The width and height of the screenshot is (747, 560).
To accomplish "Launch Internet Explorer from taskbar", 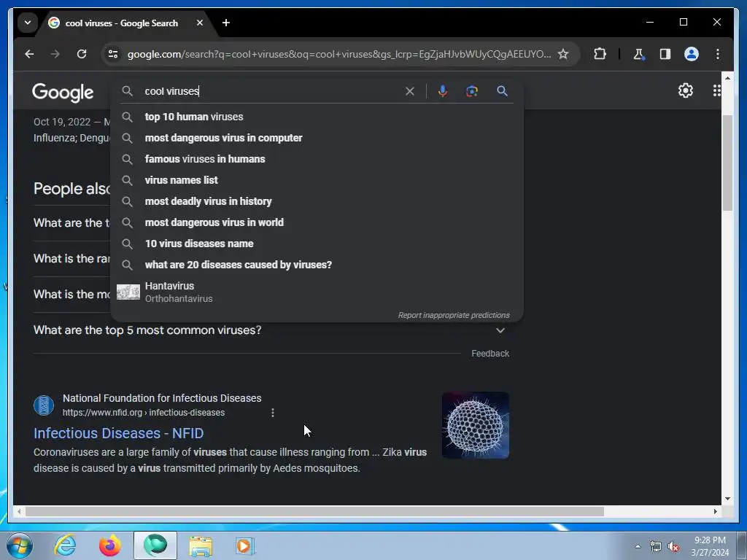I will pos(65,545).
